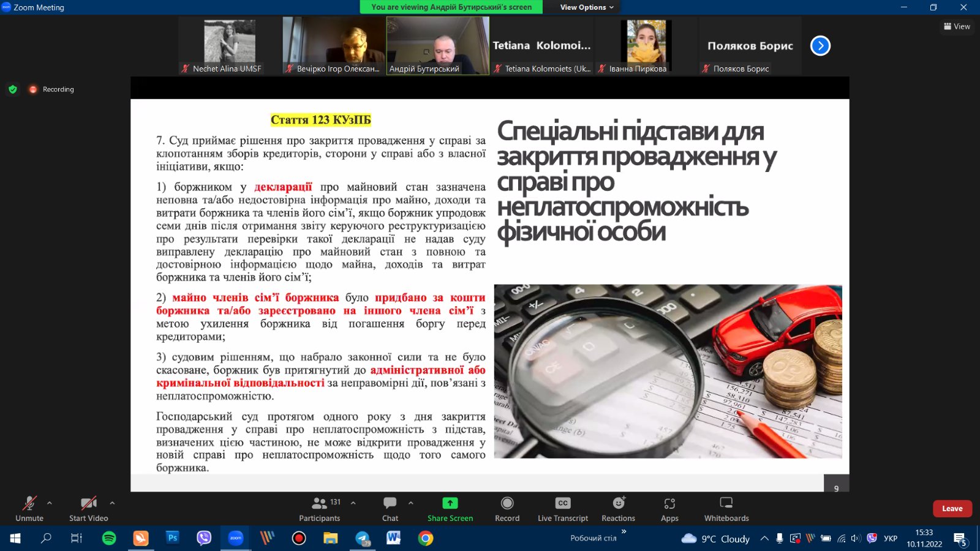Open Microsoft Word from taskbar
The image size is (980, 551).
click(393, 538)
